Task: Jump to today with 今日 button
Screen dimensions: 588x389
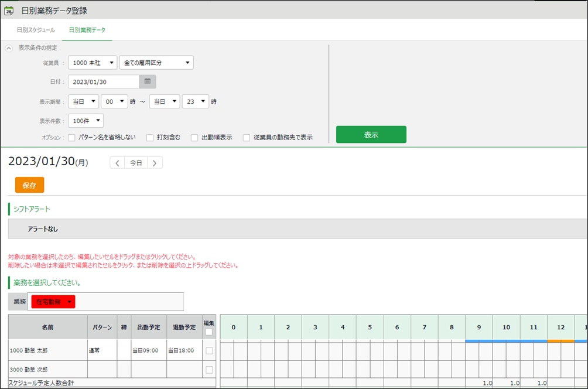Action: coord(136,163)
